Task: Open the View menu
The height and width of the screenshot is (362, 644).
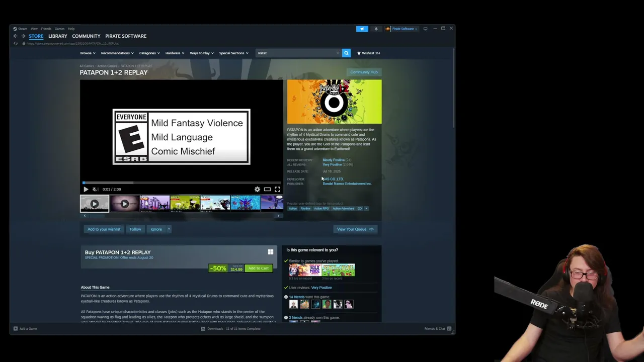Action: 34,29
